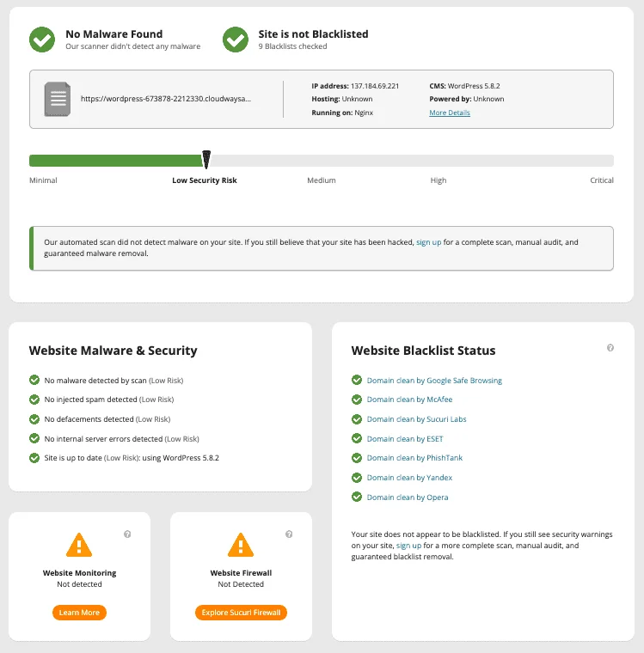The width and height of the screenshot is (644, 653).
Task: Click check icon beside Google Safe Browsing
Action: [x=357, y=380]
